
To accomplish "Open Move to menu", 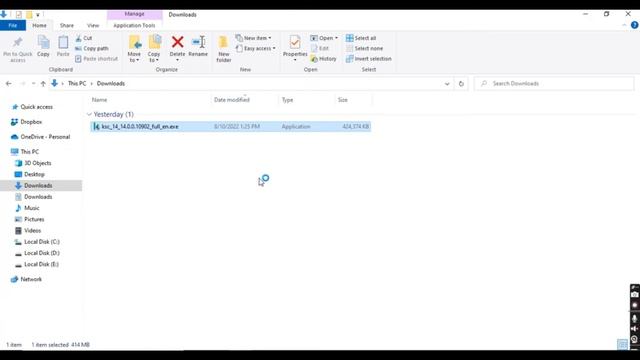I will (x=134, y=49).
